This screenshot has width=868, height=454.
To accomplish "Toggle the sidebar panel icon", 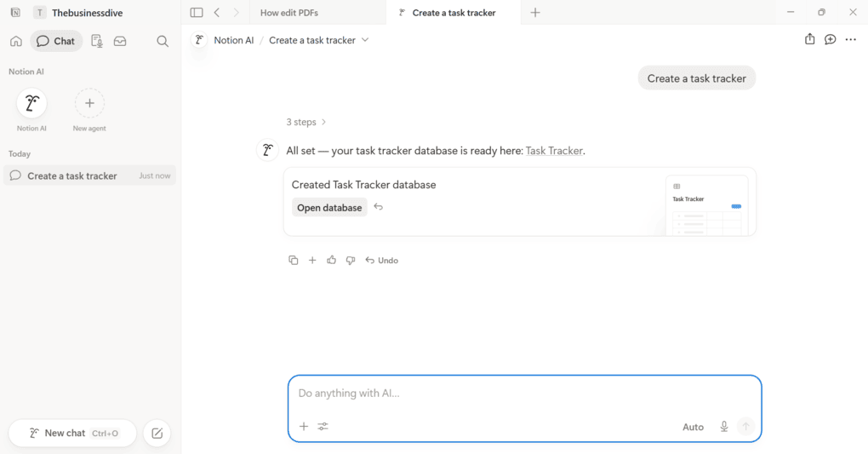I will pyautogui.click(x=197, y=12).
